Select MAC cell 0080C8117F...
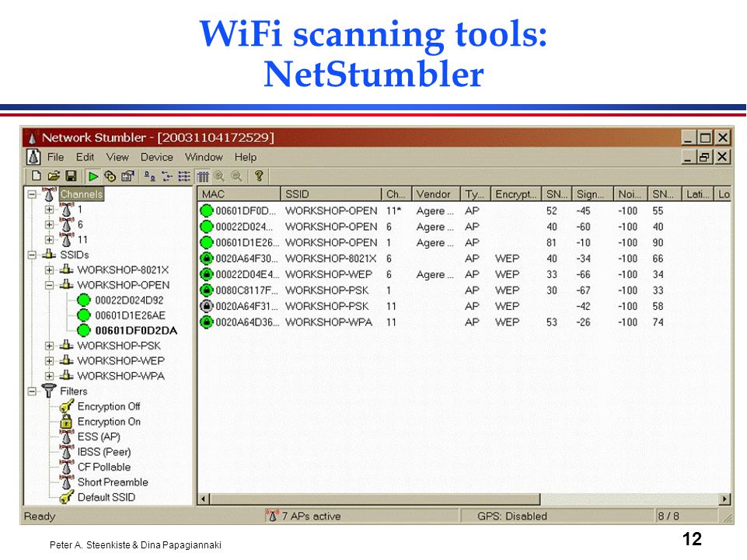The height and width of the screenshot is (560, 747). pos(246,290)
